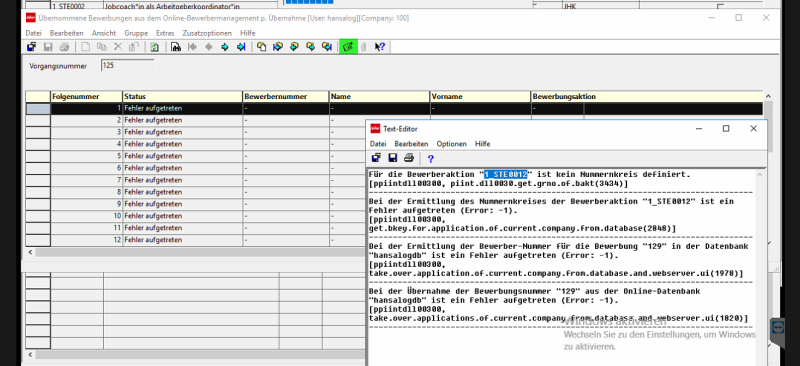Click the next group icon in the toolbar

pos(310,47)
